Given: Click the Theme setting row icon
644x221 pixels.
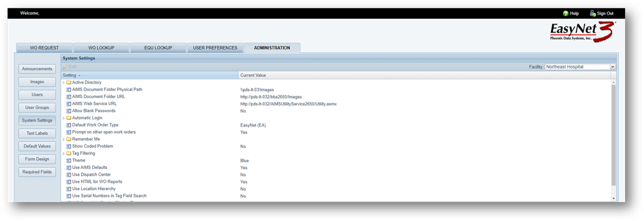Looking at the screenshot, I should click(x=69, y=161).
